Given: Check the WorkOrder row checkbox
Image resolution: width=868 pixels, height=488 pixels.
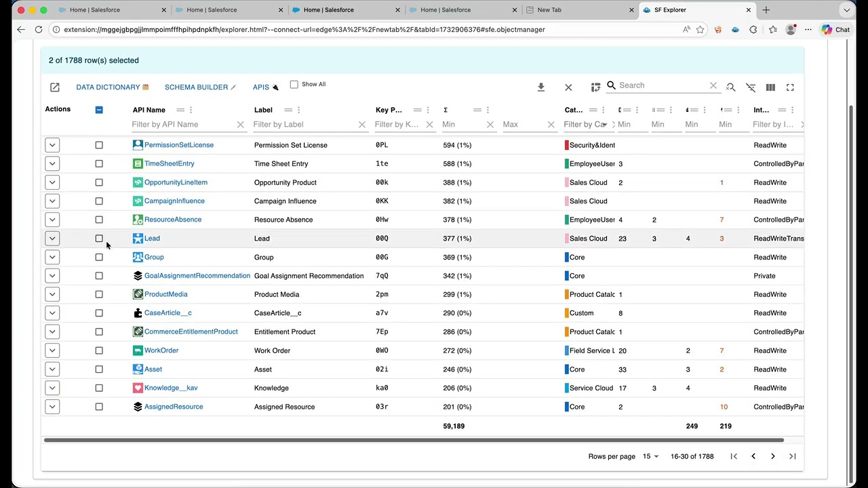Looking at the screenshot, I should click(x=99, y=350).
